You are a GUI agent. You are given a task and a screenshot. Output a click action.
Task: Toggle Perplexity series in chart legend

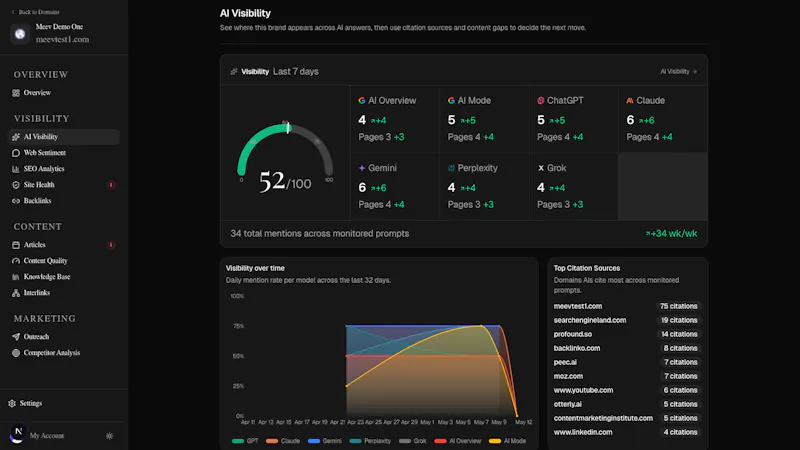[370, 441]
